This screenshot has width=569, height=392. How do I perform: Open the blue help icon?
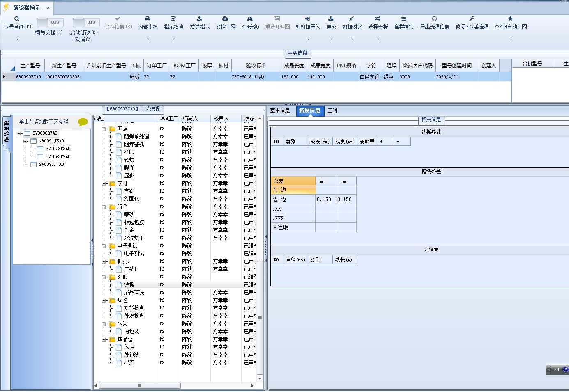click(565, 370)
